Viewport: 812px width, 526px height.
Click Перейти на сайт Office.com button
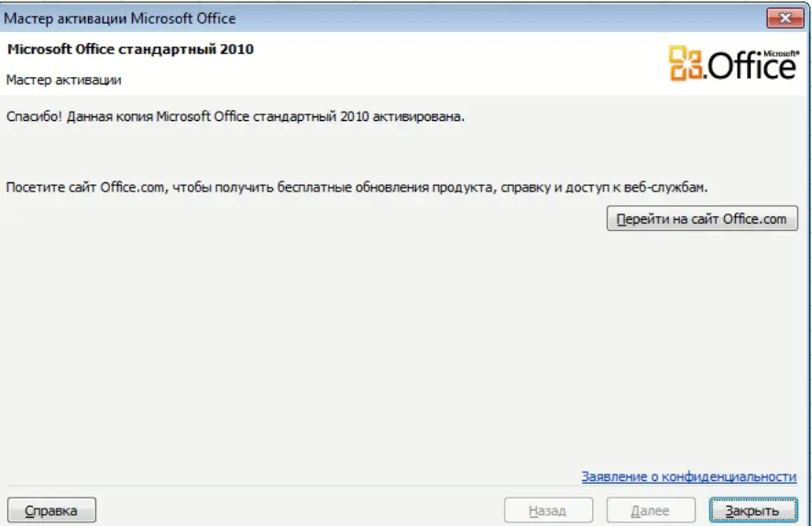pyautogui.click(x=702, y=218)
